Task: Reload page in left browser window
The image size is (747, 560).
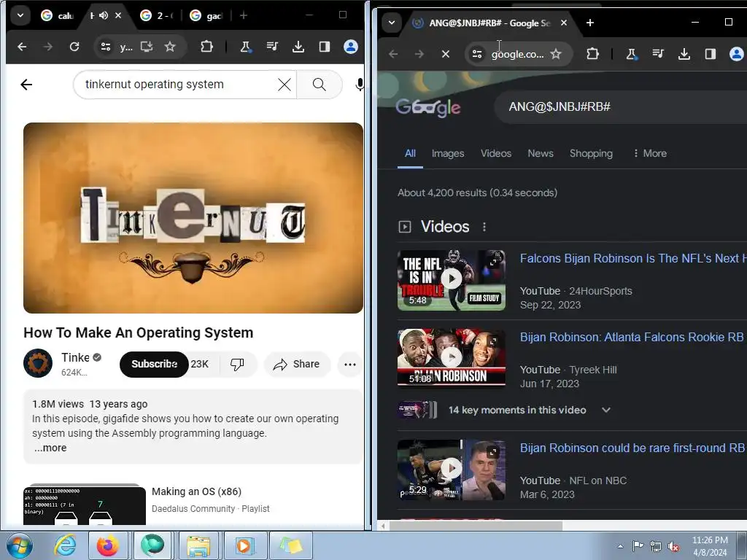Action: point(74,47)
